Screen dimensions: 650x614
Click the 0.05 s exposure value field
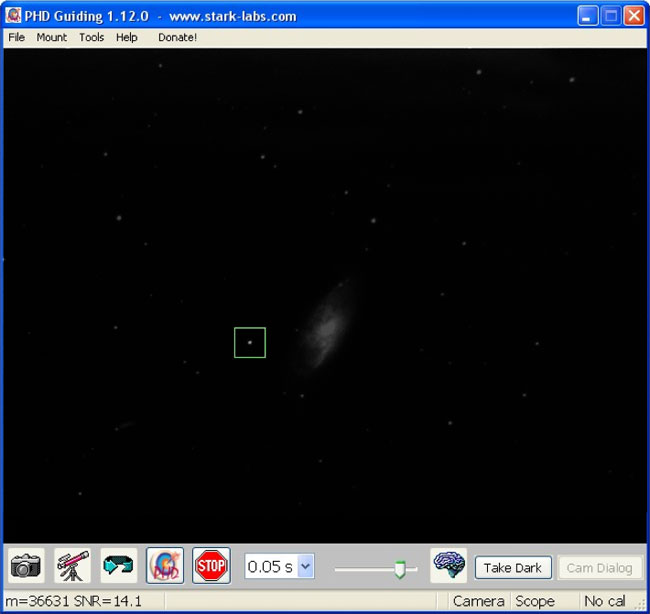[x=271, y=566]
